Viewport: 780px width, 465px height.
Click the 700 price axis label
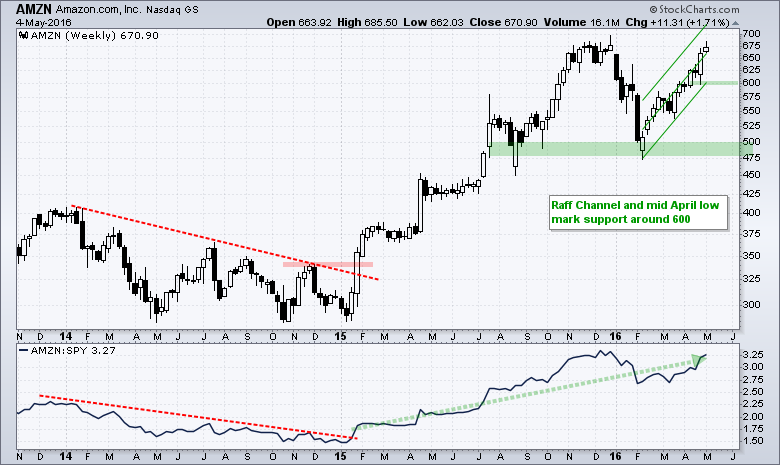point(751,33)
